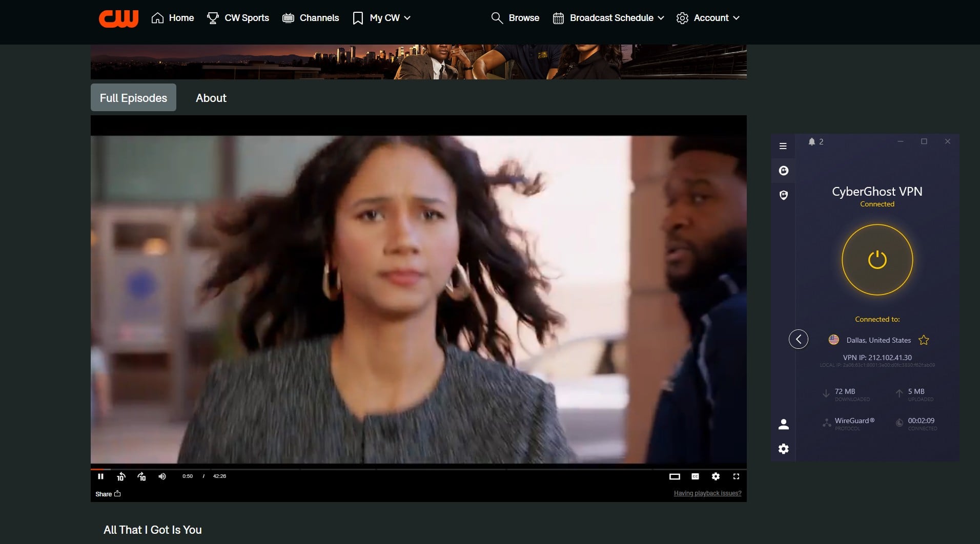Pause the video playback
The image size is (980, 544).
click(x=100, y=476)
